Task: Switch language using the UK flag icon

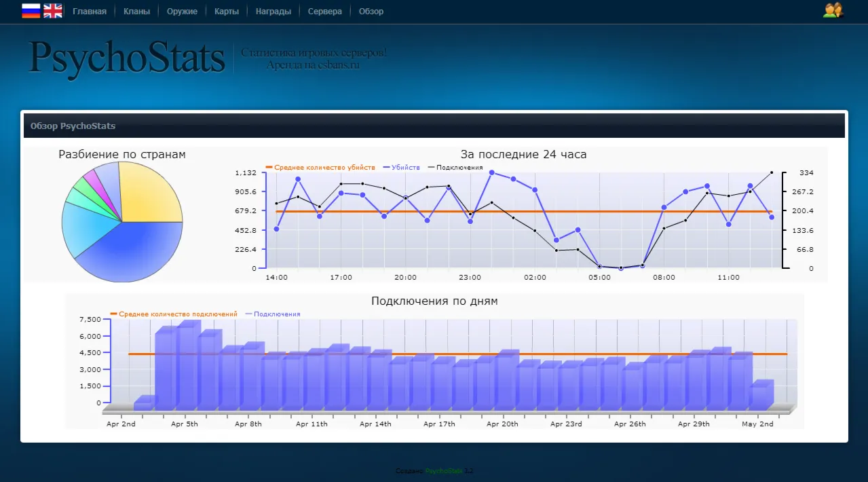Action: 53,10
